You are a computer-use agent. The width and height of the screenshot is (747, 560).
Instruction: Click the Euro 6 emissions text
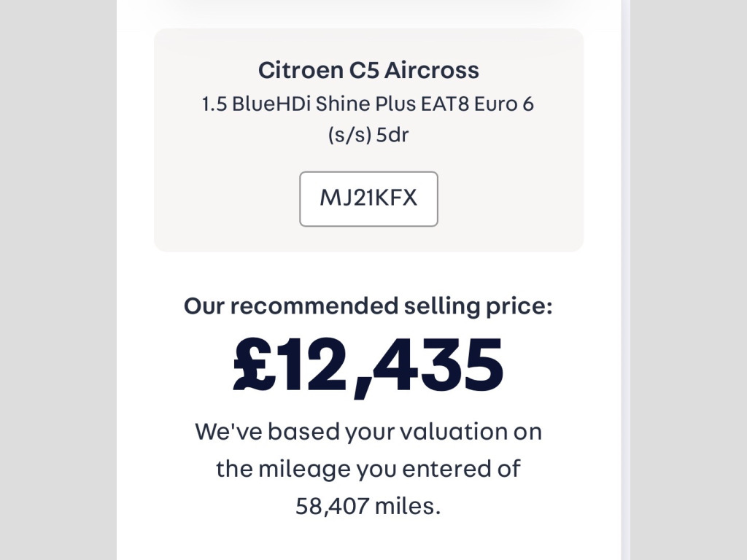tap(504, 104)
